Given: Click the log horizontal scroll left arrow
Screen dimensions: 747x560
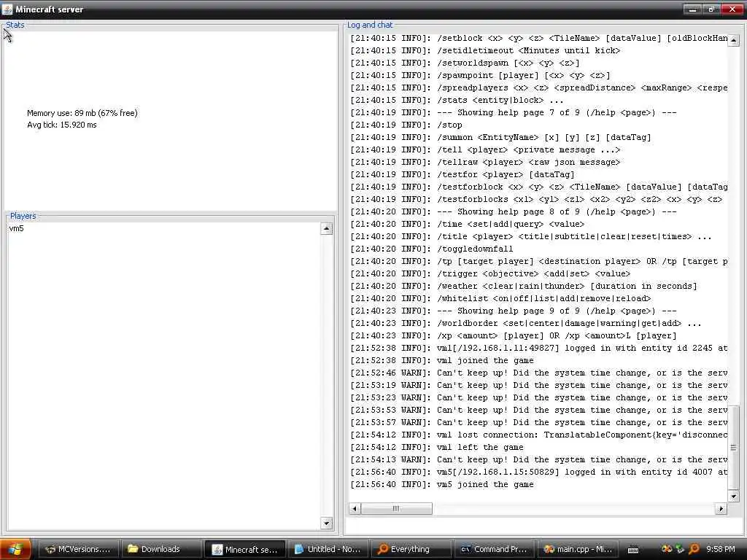Looking at the screenshot, I should [x=355, y=508].
